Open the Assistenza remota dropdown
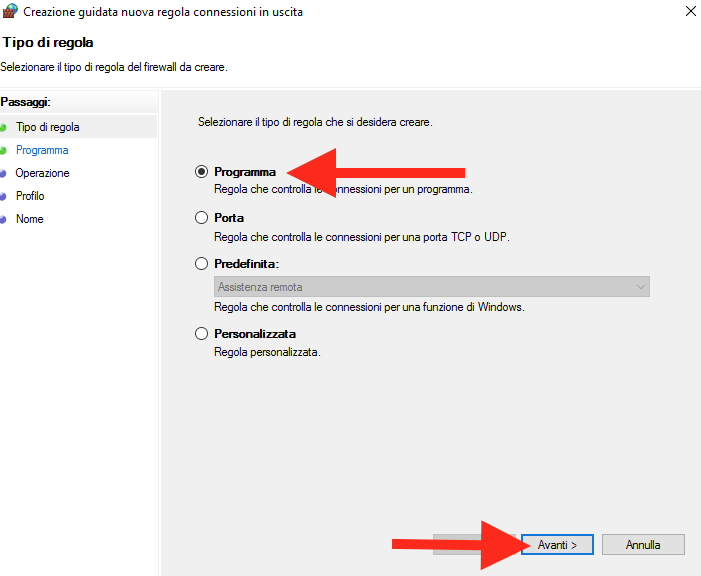Viewport: 701px width, 576px height. coord(431,287)
